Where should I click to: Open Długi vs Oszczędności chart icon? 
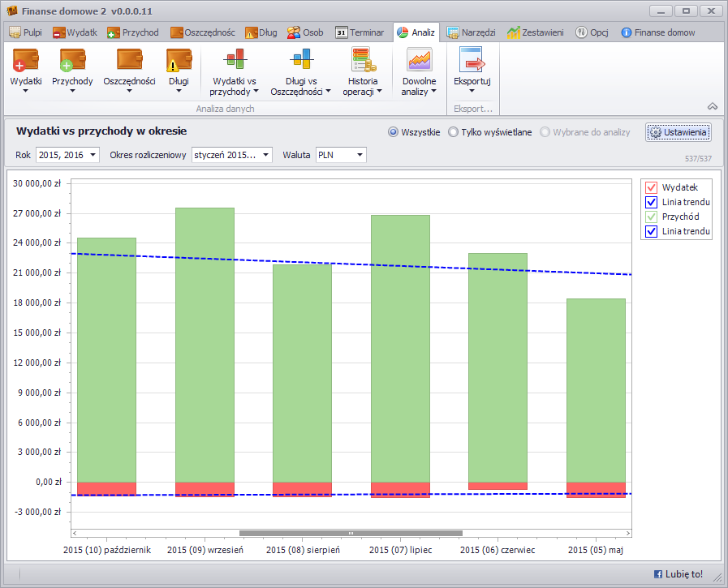pyautogui.click(x=300, y=61)
